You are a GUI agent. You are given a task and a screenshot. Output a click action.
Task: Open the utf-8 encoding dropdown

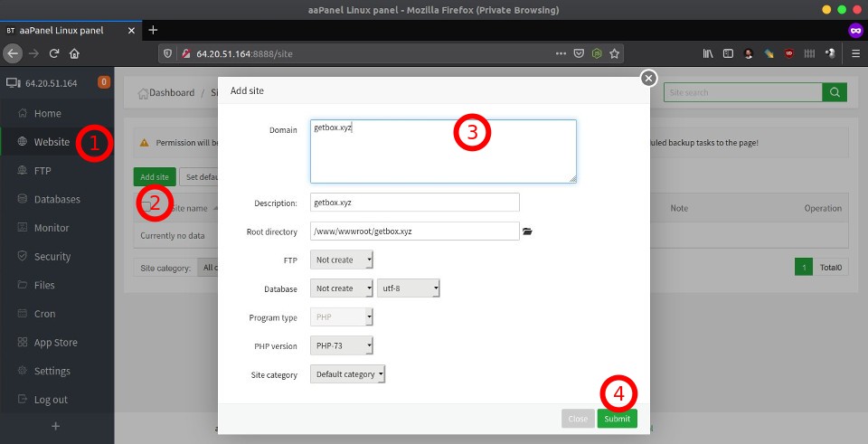point(409,288)
